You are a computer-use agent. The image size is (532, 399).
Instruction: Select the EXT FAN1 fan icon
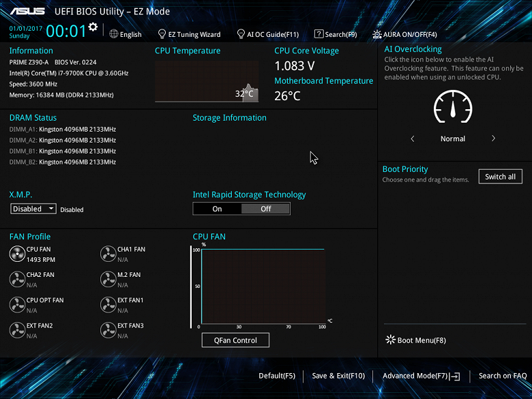click(x=108, y=305)
